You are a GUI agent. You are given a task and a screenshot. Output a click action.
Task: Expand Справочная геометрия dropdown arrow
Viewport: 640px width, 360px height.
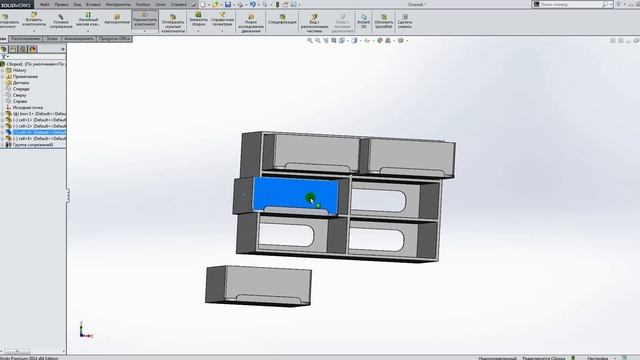[x=222, y=31]
